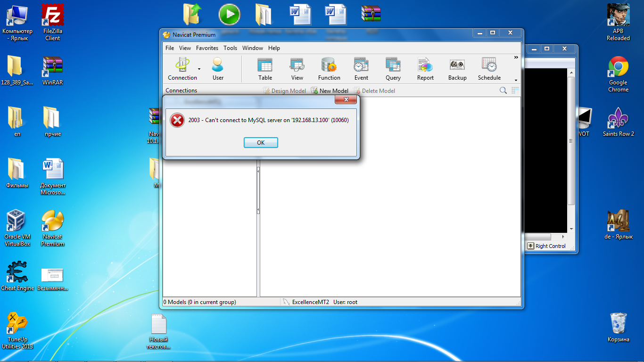The height and width of the screenshot is (362, 644).
Task: Click the View toolbar icon with glasses
Action: [x=297, y=69]
